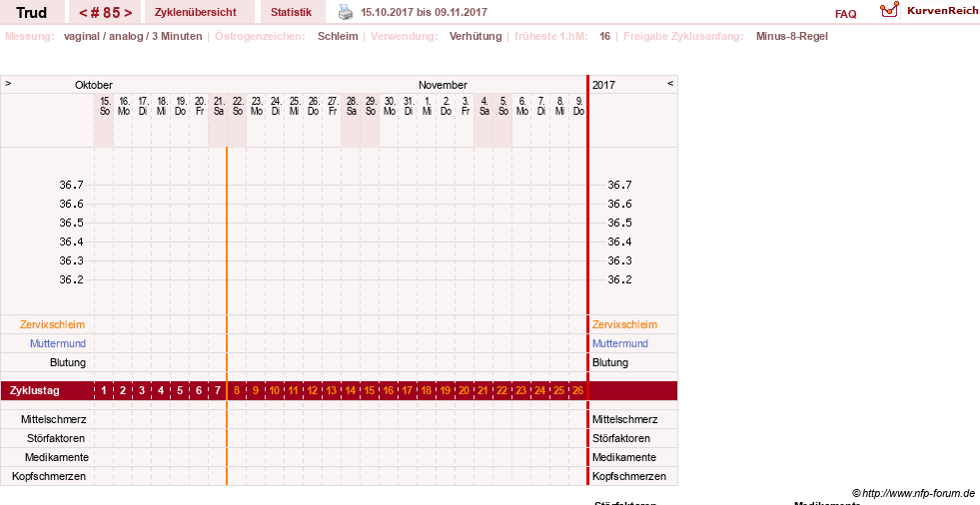Click the früheste 1.hM value 16

point(604,36)
